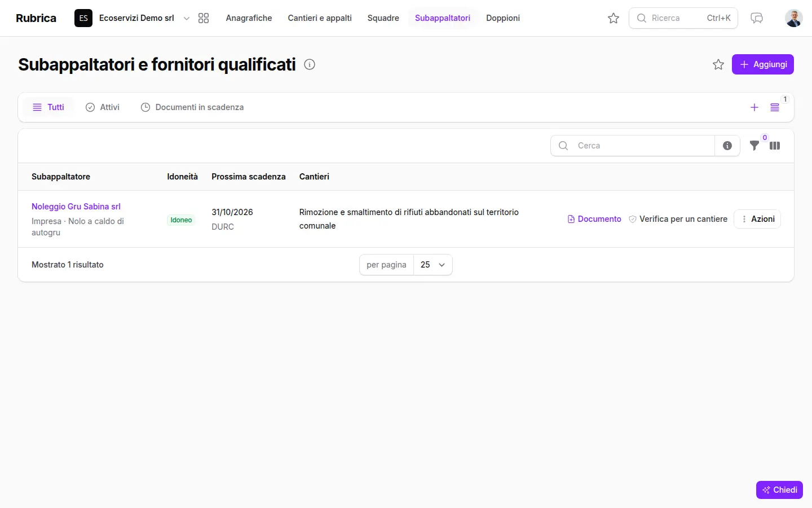Open the Azioni menu for Noleggio Gru
This screenshot has height=508, width=812.
pos(757,219)
